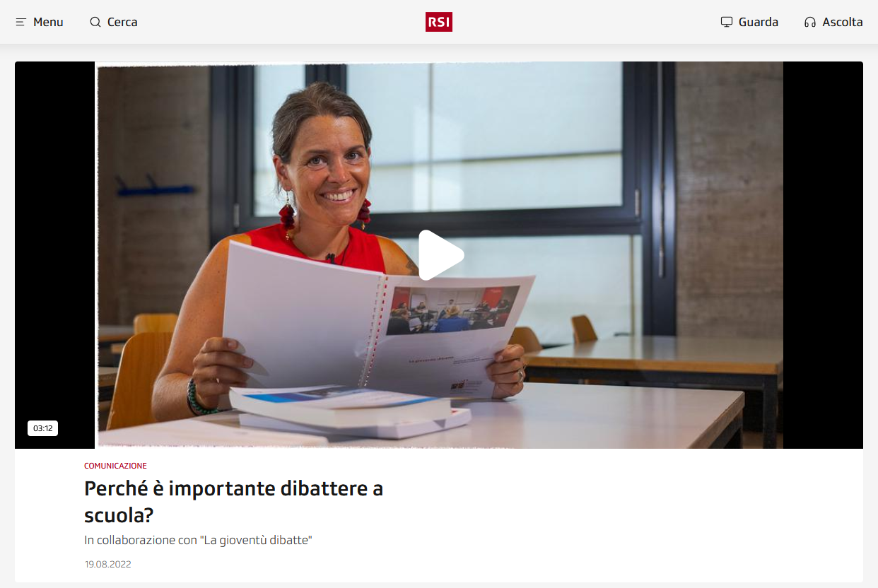This screenshot has width=878, height=588.
Task: Open the hamburger menu icon
Action: 21,22
